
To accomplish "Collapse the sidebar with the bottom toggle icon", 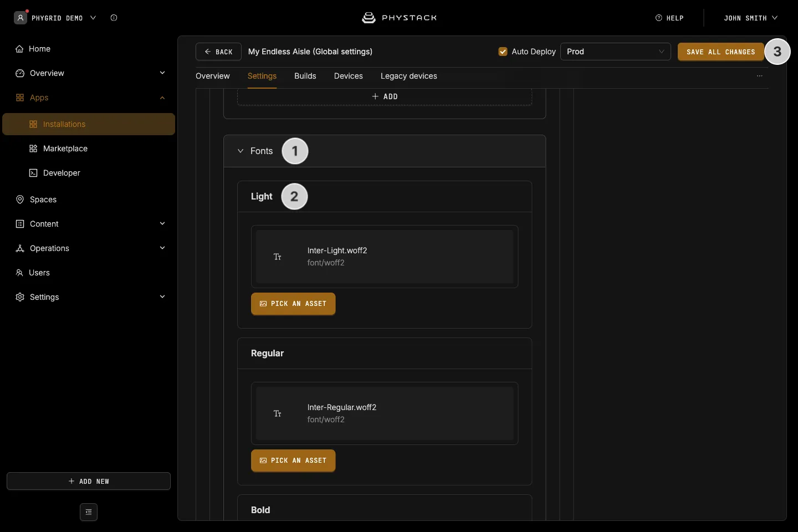I will pyautogui.click(x=89, y=512).
